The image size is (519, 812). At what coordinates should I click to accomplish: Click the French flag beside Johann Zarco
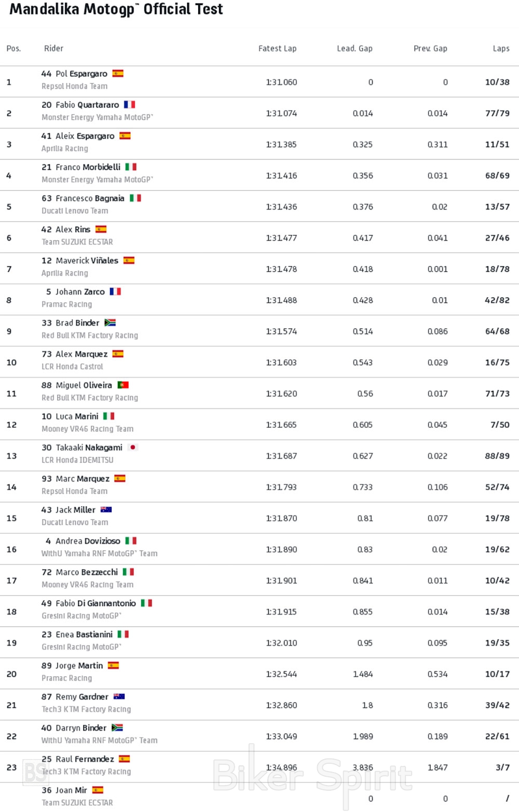(x=115, y=291)
